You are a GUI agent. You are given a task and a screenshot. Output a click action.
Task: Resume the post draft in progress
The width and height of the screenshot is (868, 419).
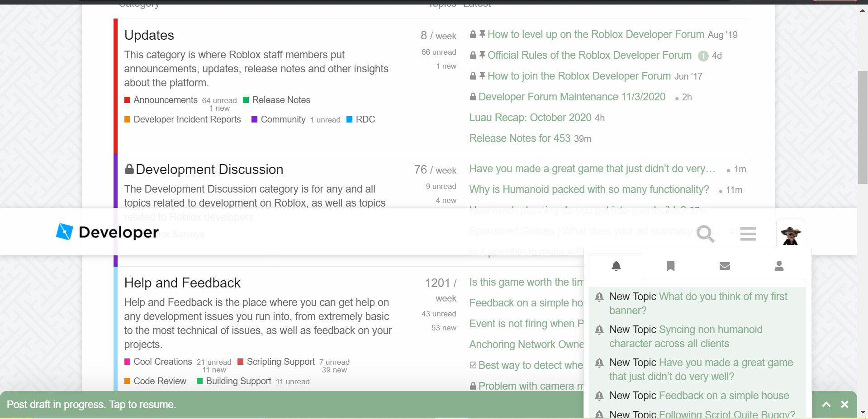tap(91, 405)
